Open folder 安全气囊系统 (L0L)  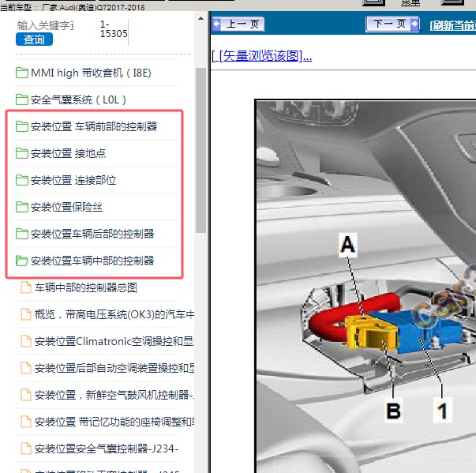(x=78, y=99)
